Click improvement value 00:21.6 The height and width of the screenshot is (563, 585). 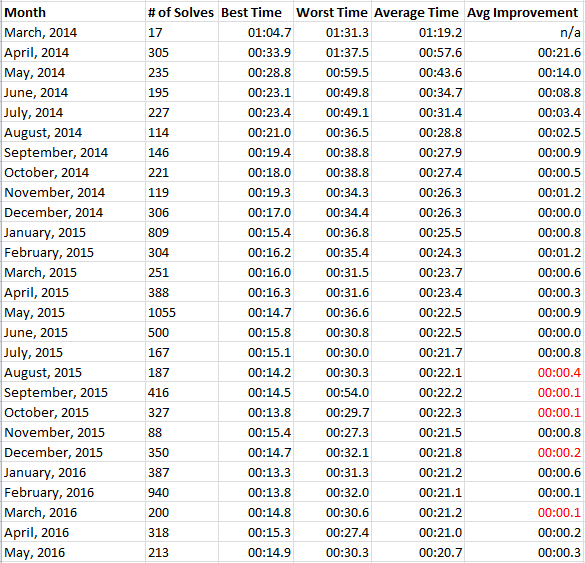pos(524,52)
